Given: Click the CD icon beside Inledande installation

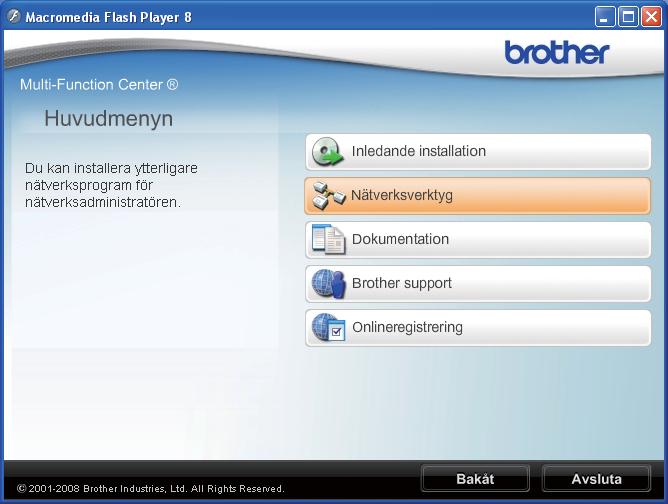Looking at the screenshot, I should pos(327,152).
